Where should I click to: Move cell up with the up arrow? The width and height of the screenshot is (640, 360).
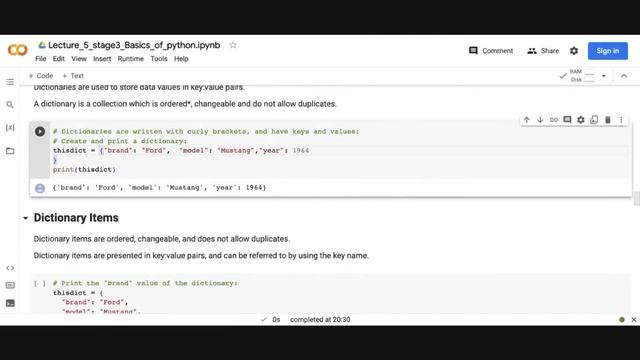coord(527,120)
